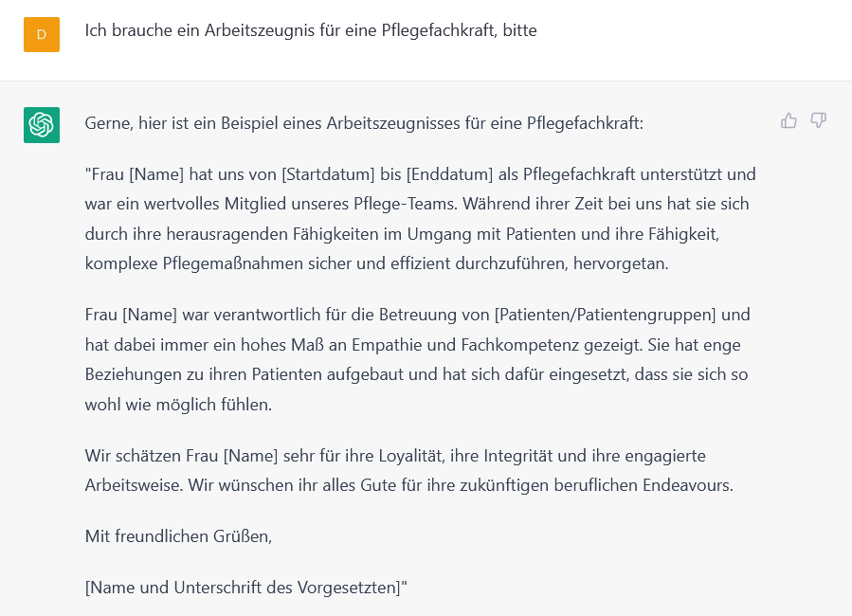Click the green ChatGPT logo avatar
This screenshot has width=852, height=616.
(x=42, y=125)
